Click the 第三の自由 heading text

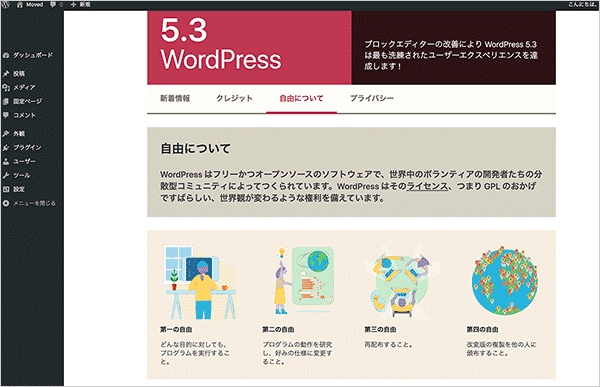[x=380, y=330]
